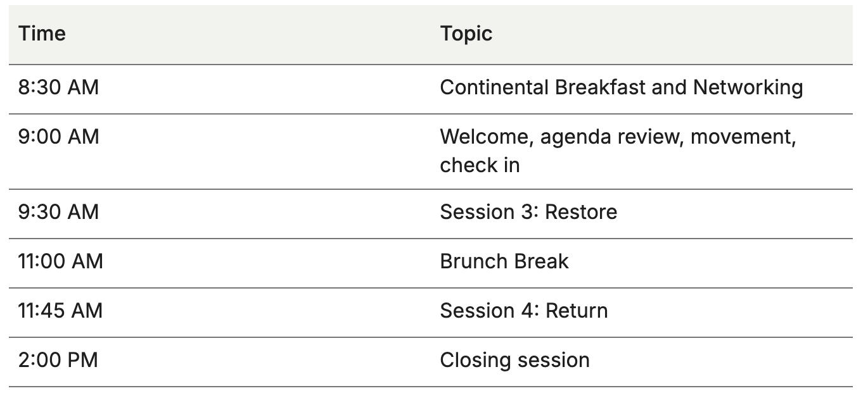Select the 11:45 AM time cell
Image resolution: width=868 pixels, height=405 pixels.
[x=60, y=310]
